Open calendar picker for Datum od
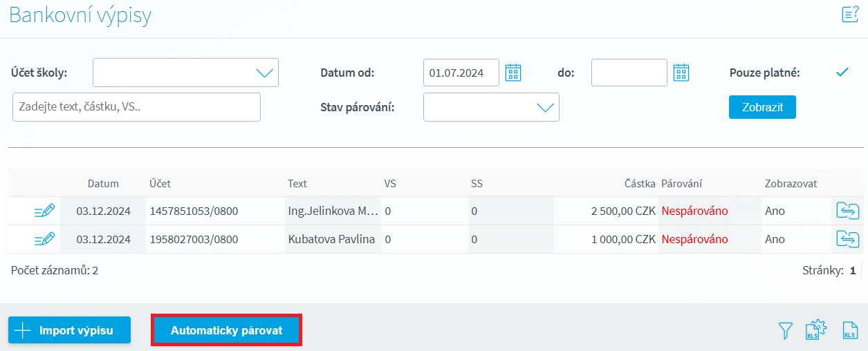 [513, 73]
